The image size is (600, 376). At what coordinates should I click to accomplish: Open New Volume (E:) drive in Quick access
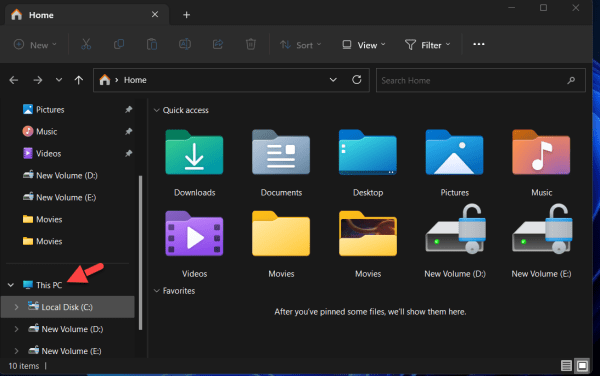coord(542,230)
